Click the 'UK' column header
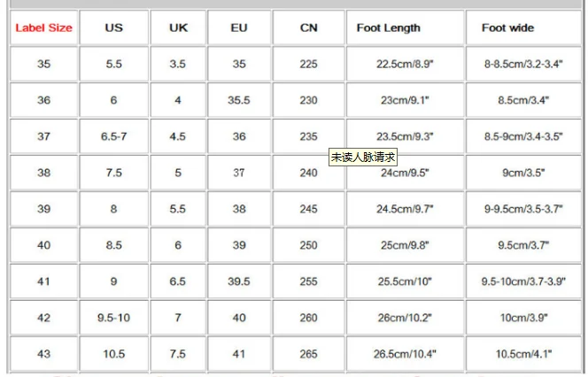This screenshot has height=377, width=588. 178,27
